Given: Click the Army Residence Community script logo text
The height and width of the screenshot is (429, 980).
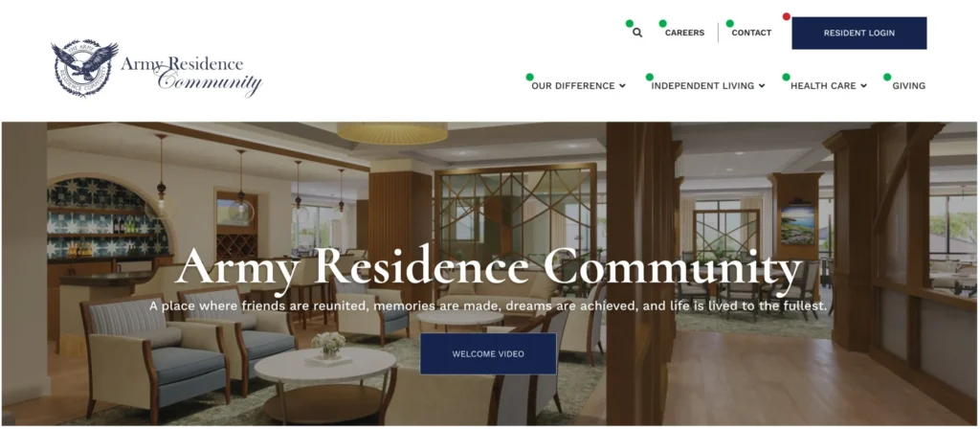Looking at the screenshot, I should point(190,76).
